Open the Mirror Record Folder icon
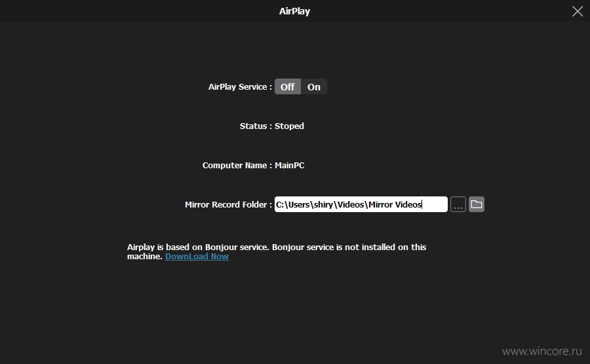 [477, 204]
